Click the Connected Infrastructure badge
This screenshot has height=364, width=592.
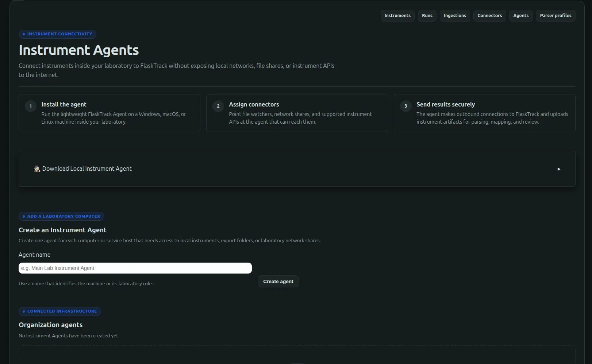(x=60, y=311)
